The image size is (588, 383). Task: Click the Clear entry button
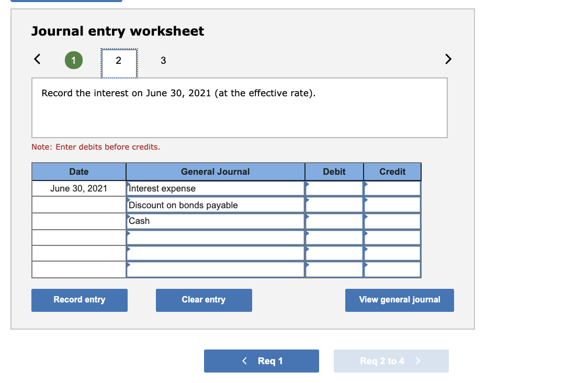coord(204,300)
